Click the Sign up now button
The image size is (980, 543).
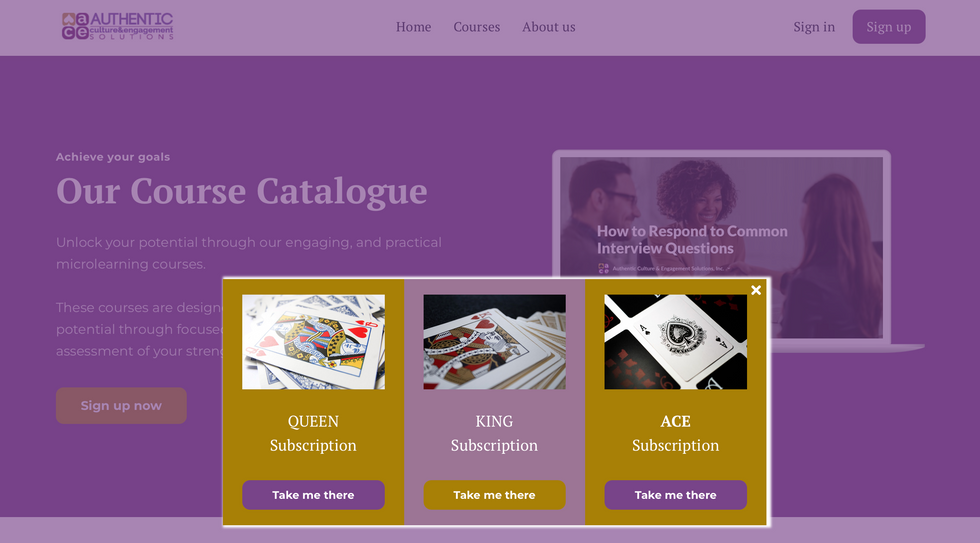(121, 405)
